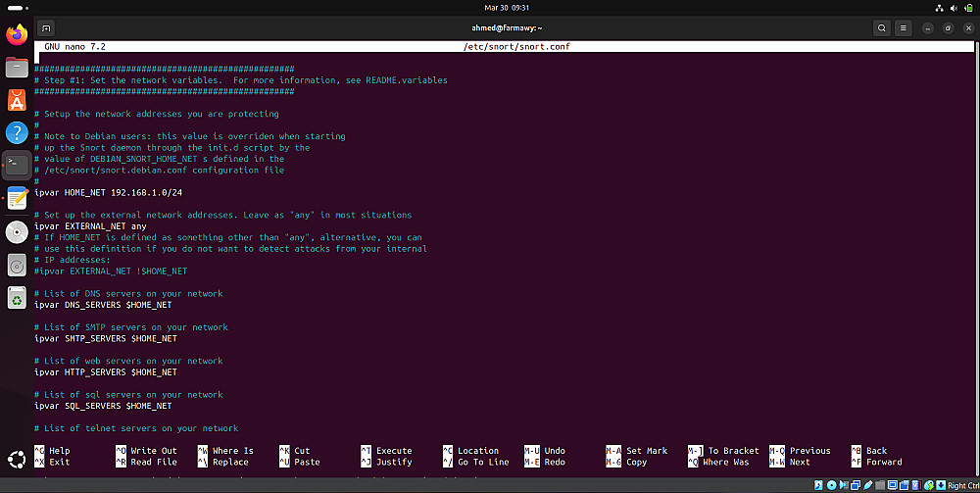Click the VirtualBox keyboard capture arrow icon
Image resolution: width=980 pixels, height=493 pixels.
941,485
